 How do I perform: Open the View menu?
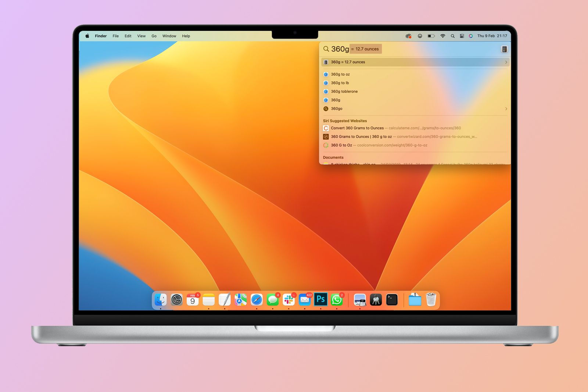tap(141, 36)
